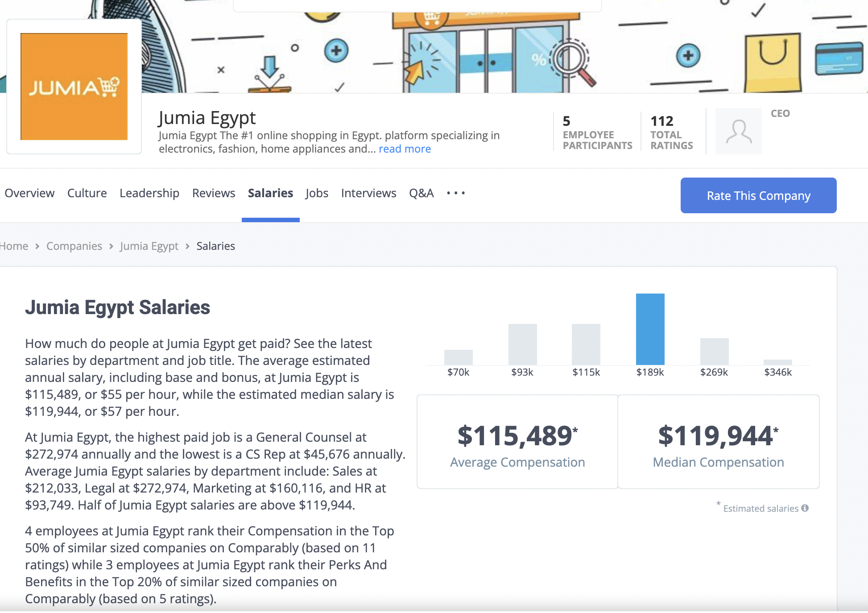Expand description with read more link

point(405,149)
